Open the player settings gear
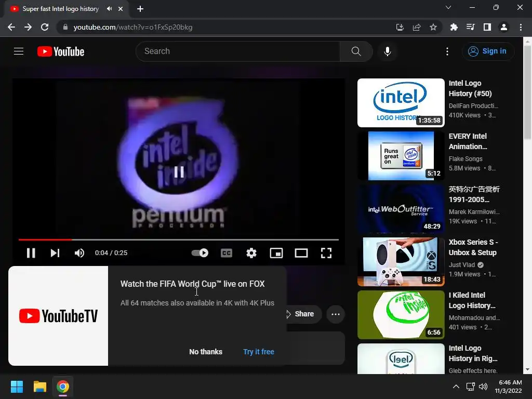This screenshot has height=399, width=532. coord(251,253)
